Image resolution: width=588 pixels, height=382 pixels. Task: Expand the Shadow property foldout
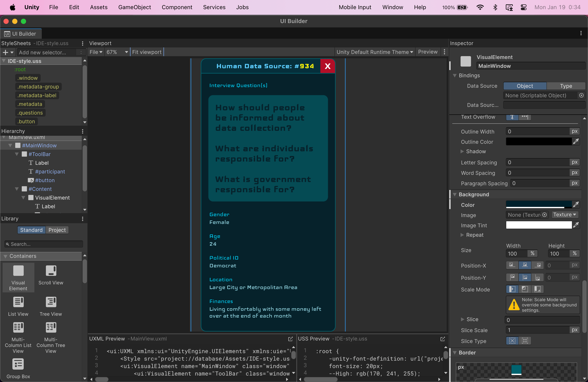(462, 151)
